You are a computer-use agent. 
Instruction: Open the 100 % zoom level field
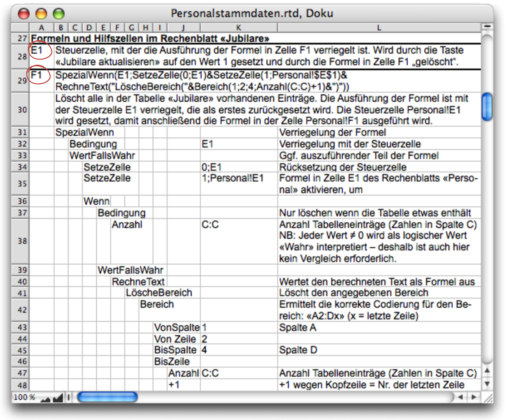tap(24, 398)
